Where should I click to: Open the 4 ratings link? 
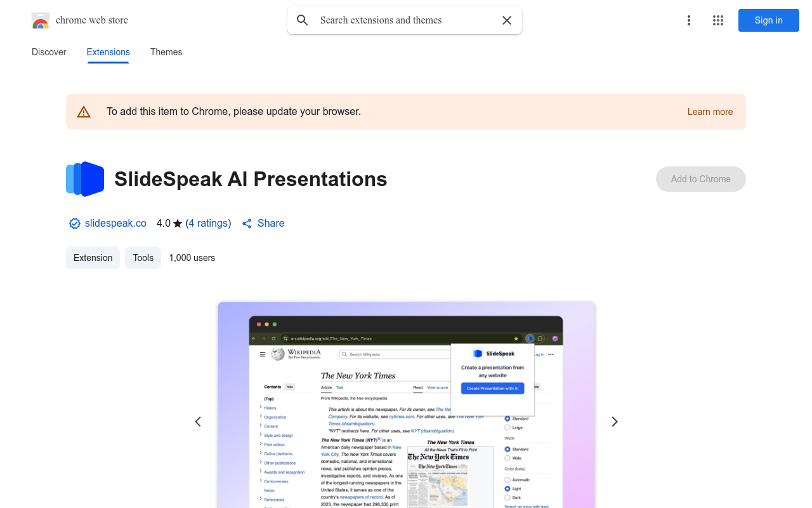(208, 224)
